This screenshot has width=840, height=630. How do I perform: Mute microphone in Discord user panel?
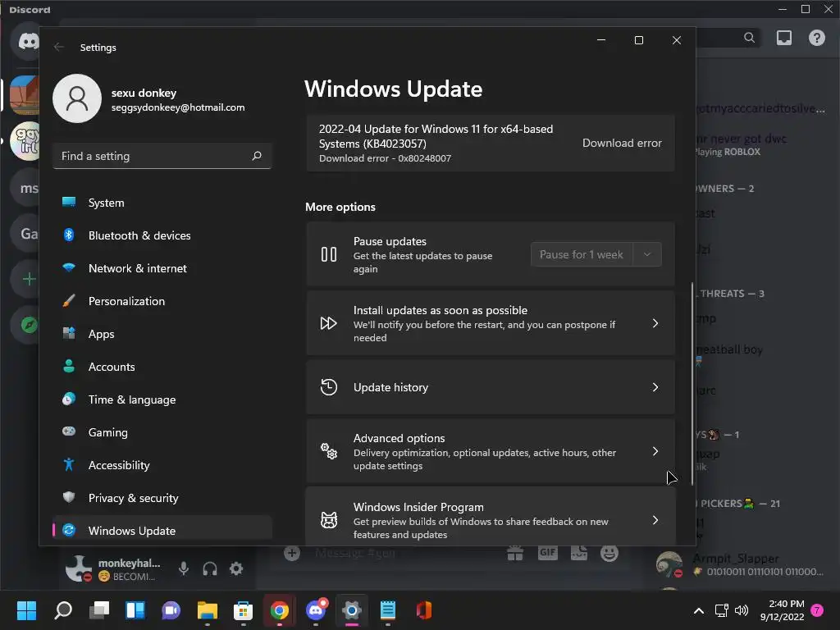point(184,568)
